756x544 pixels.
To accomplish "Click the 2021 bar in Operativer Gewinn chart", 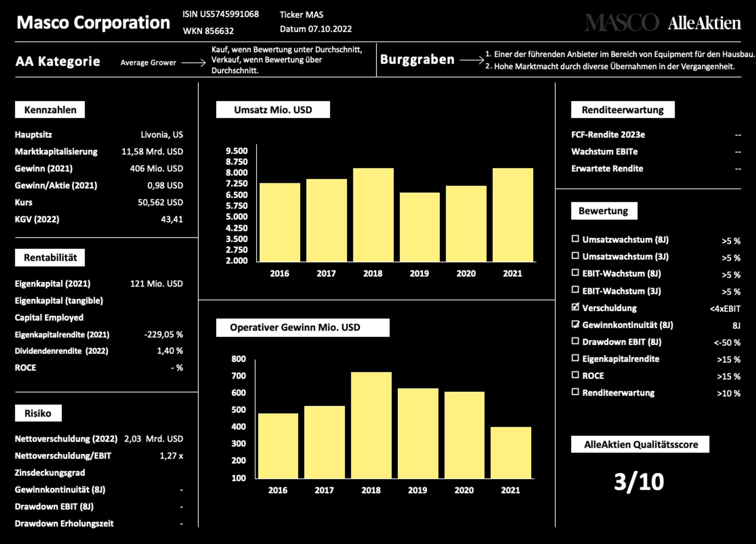I will (511, 453).
